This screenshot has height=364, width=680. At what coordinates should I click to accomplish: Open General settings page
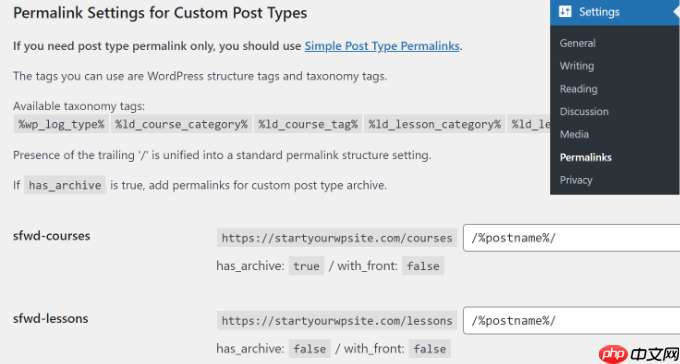pos(577,43)
